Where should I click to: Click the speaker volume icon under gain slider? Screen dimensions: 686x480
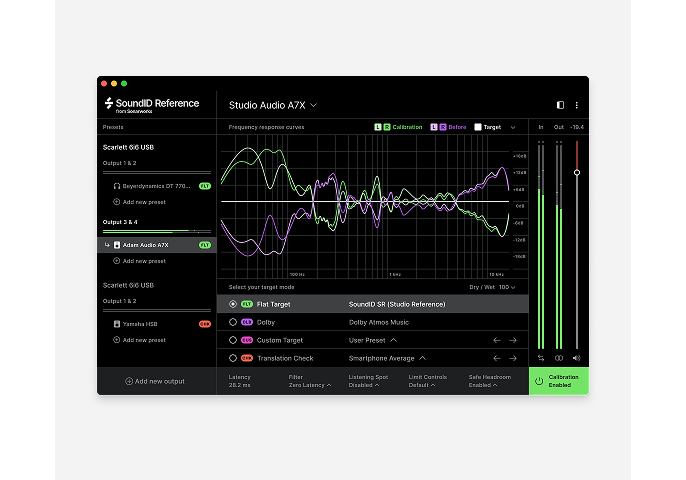pos(577,358)
